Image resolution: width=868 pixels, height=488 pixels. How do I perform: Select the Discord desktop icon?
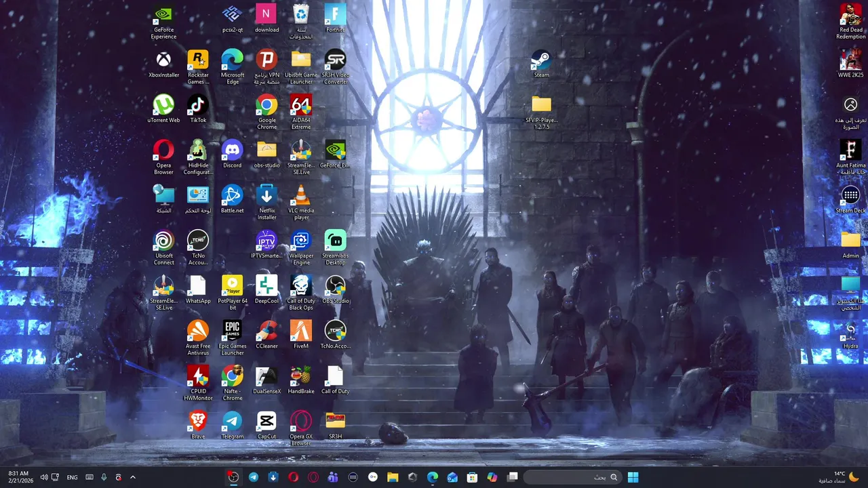[x=233, y=155]
